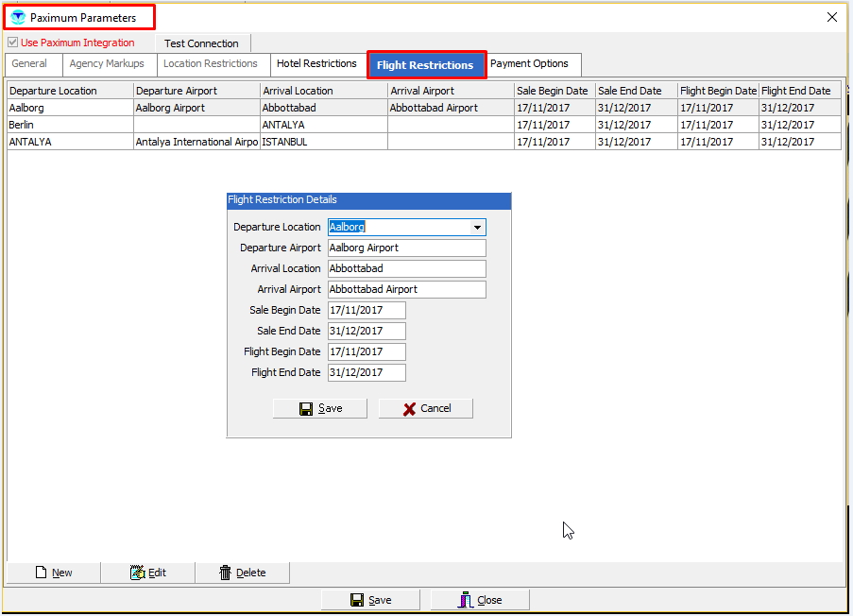
Task: Switch to Payment Options tab
Action: [529, 64]
